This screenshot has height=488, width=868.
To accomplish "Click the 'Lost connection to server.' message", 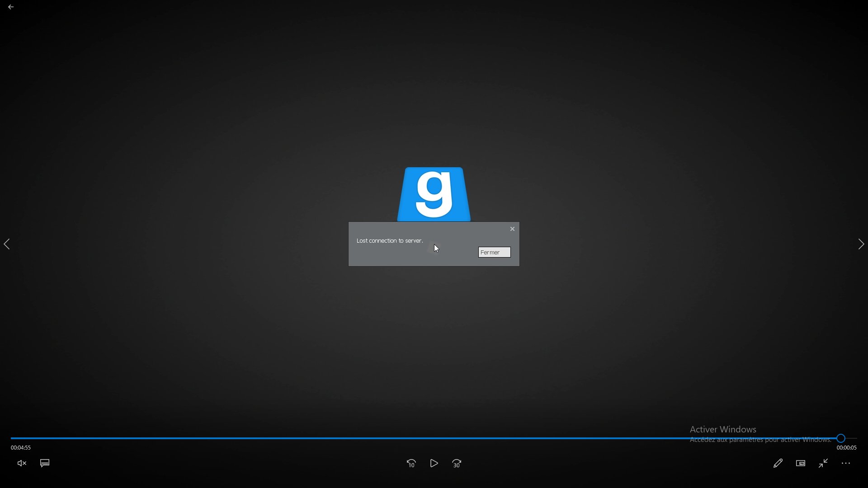I will (x=390, y=241).
